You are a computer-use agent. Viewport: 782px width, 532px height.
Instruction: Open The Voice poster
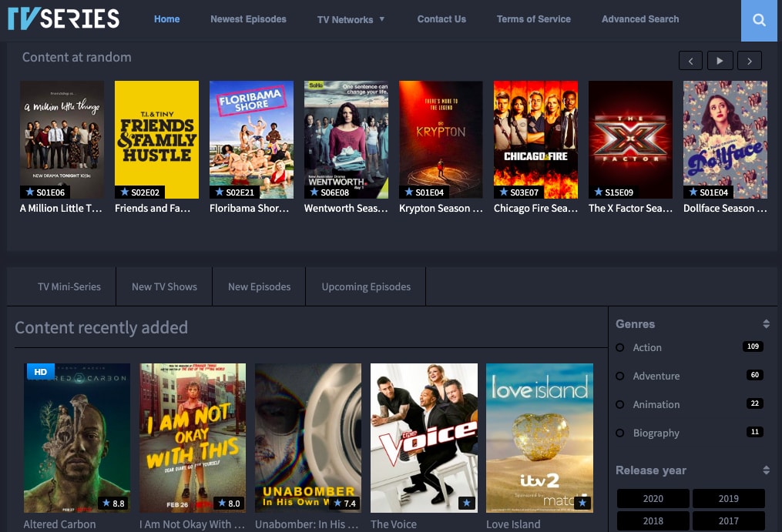[x=424, y=438]
